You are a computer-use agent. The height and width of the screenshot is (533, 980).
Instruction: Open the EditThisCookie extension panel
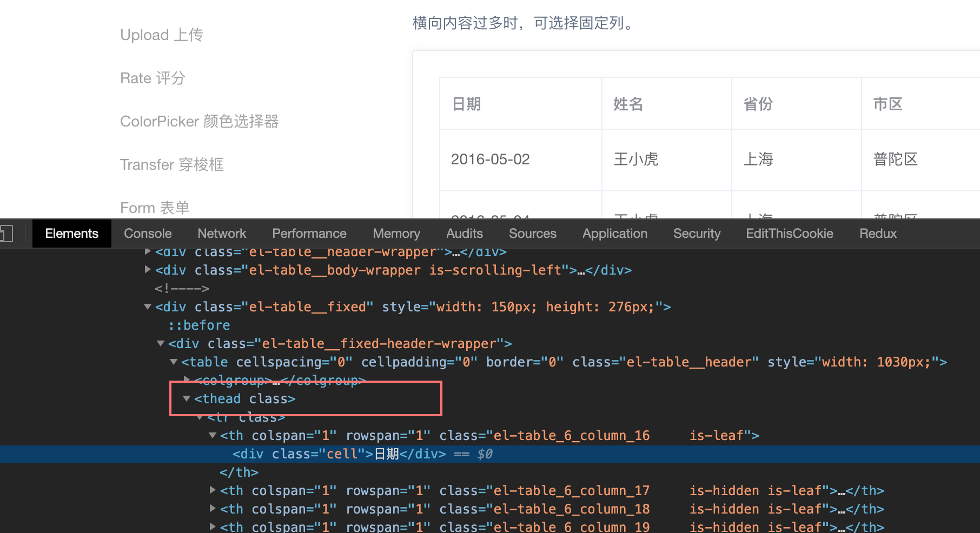pyautogui.click(x=790, y=233)
